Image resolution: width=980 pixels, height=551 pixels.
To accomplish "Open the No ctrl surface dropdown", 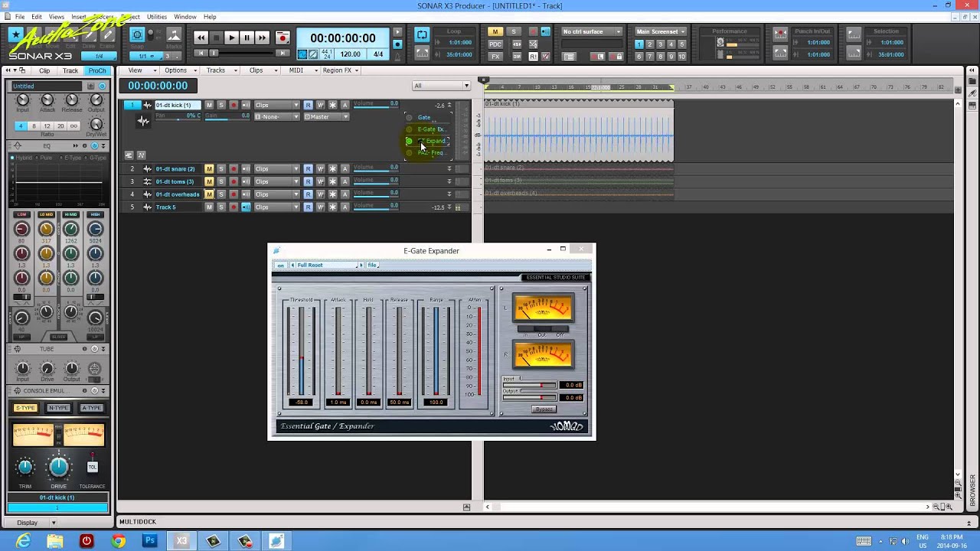I will pos(593,31).
